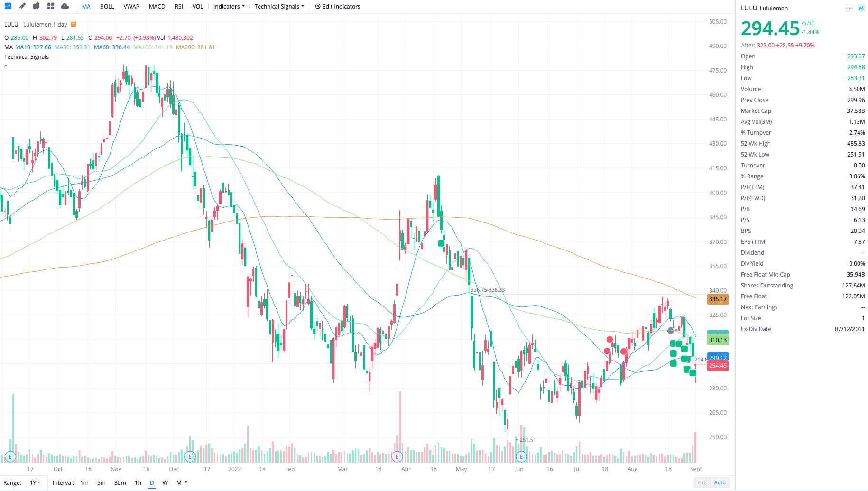
Task: Click the earnings E marker in December
Action: click(190, 457)
